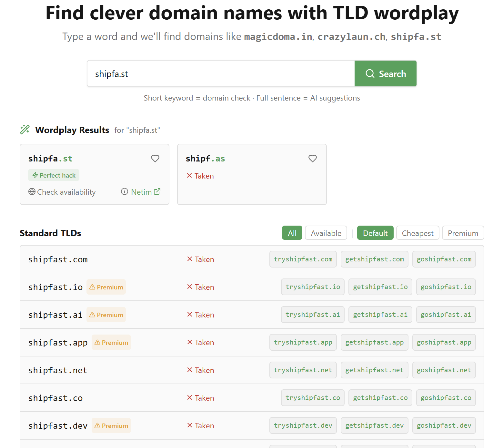Select the All filter
This screenshot has width=503, height=448.
292,233
